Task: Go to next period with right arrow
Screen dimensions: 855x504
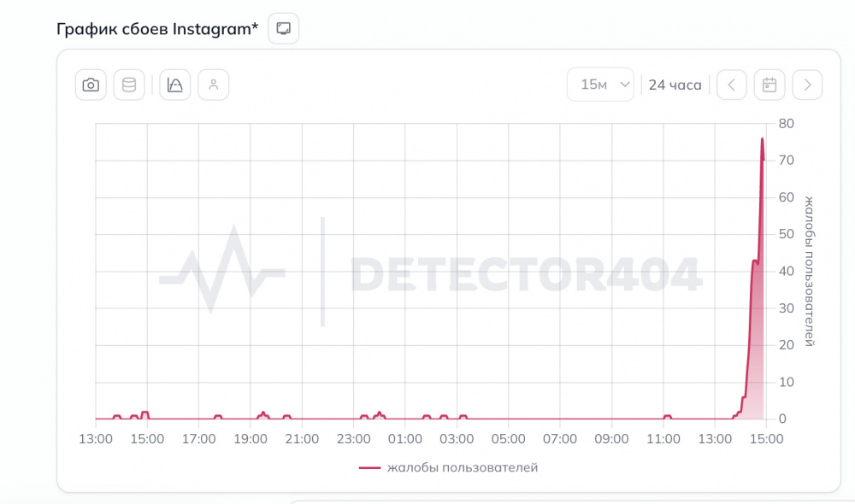Action: (807, 85)
